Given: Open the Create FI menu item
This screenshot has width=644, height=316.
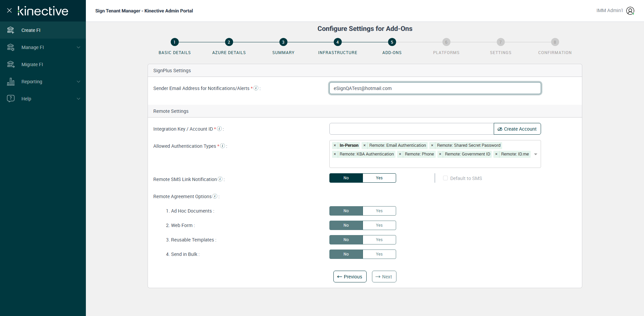Looking at the screenshot, I should (x=43, y=30).
